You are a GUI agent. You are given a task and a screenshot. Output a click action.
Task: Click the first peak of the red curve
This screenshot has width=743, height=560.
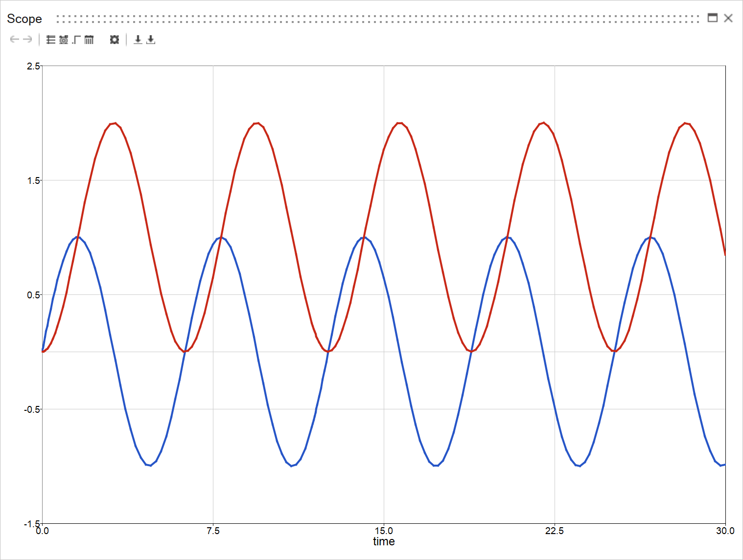pyautogui.click(x=115, y=123)
